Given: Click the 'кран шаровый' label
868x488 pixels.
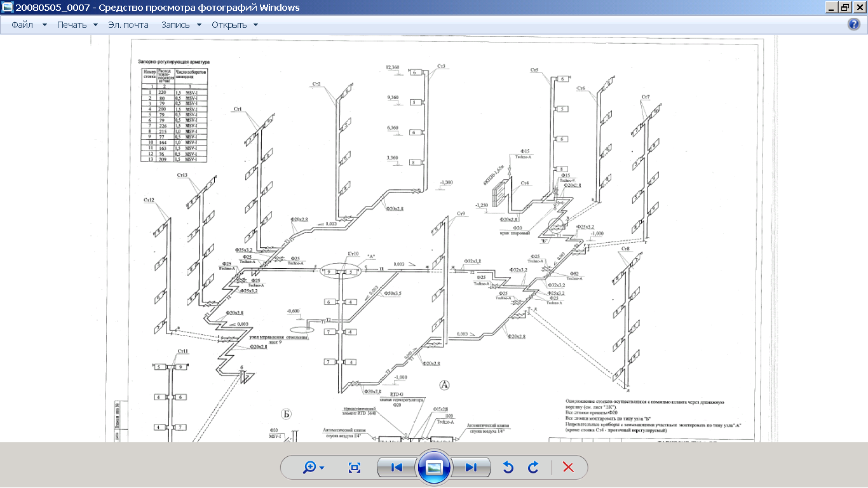Looking at the screenshot, I should point(515,233).
